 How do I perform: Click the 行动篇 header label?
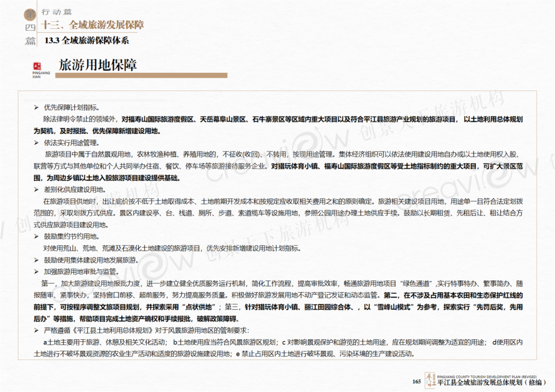(x=56, y=12)
